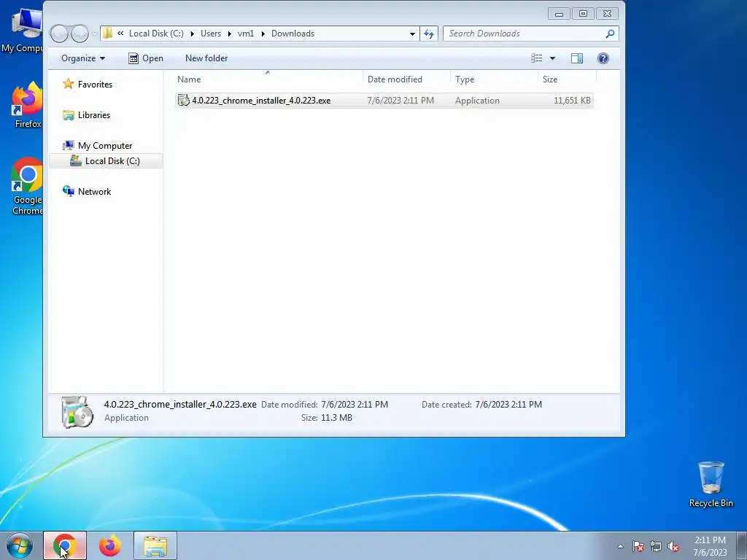The width and height of the screenshot is (747, 560).
Task: Click the 11,651 KB size cell
Action: [x=572, y=101]
